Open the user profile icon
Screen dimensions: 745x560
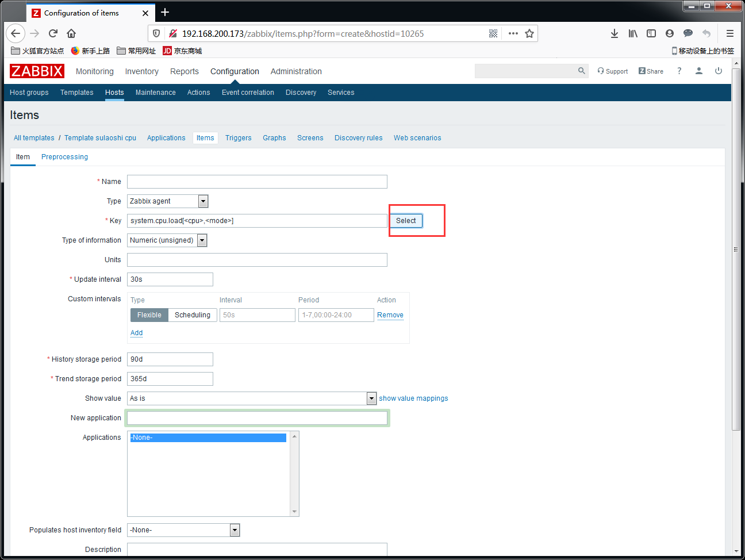(x=699, y=71)
